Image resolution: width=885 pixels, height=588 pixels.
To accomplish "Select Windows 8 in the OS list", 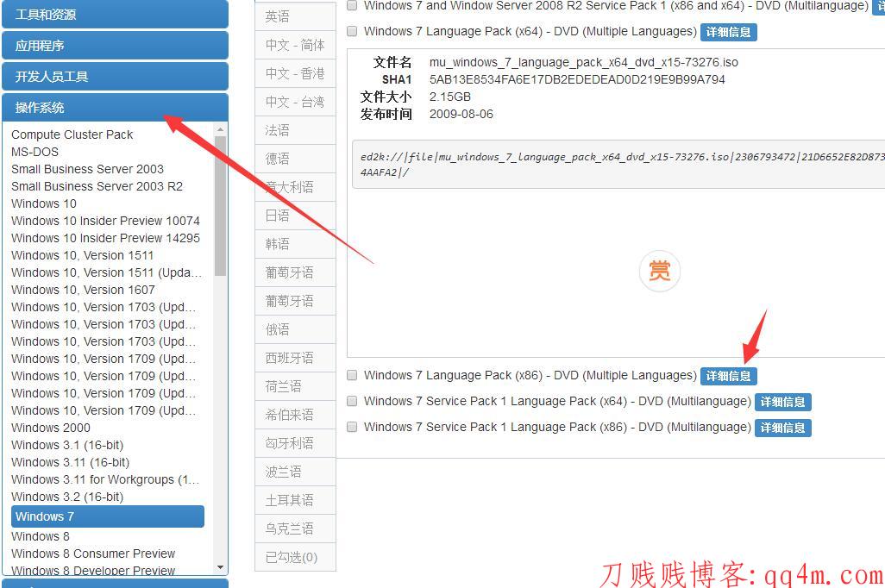I will (40, 536).
